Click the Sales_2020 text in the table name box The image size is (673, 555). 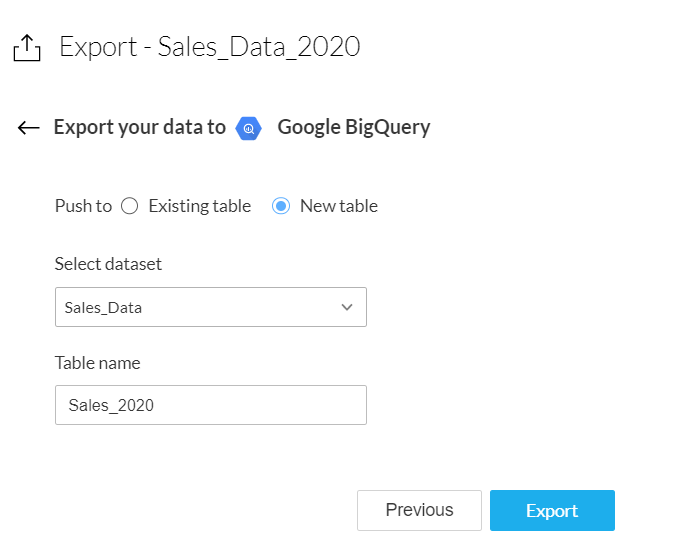(x=111, y=405)
